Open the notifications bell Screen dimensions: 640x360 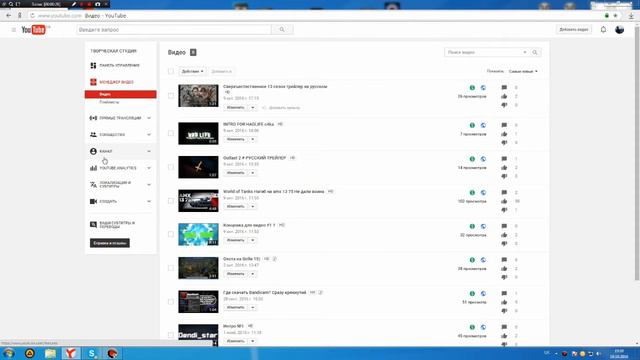603,29
